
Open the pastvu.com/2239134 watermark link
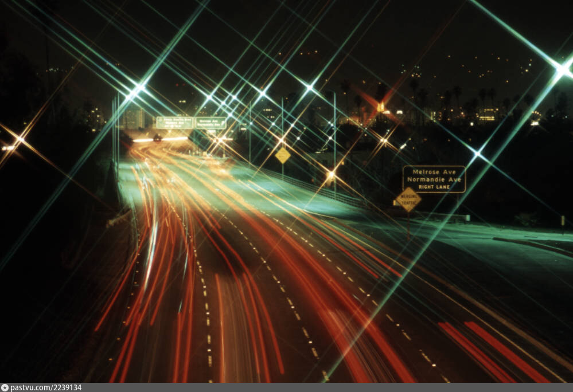(45, 387)
